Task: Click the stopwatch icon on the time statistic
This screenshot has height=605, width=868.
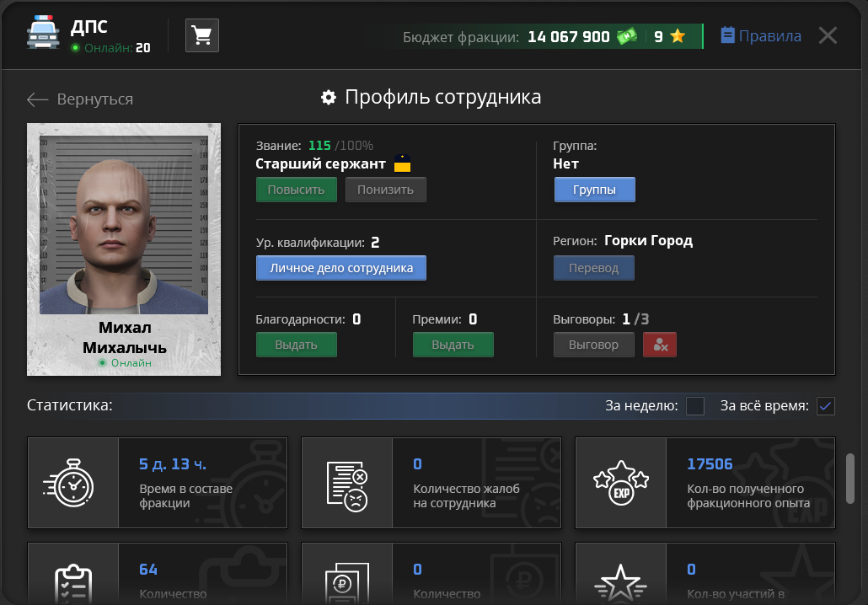Action: 72,482
